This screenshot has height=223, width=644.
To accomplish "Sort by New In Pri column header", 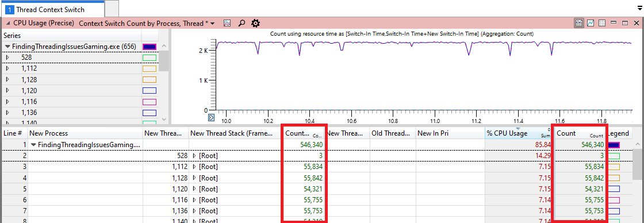I will click(450, 133).
